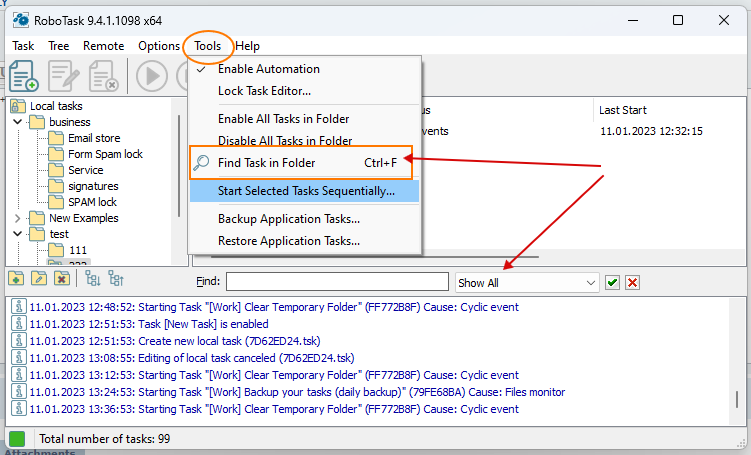The width and height of the screenshot is (751, 455).
Task: Select the Form Spam lock folder
Action: [105, 154]
